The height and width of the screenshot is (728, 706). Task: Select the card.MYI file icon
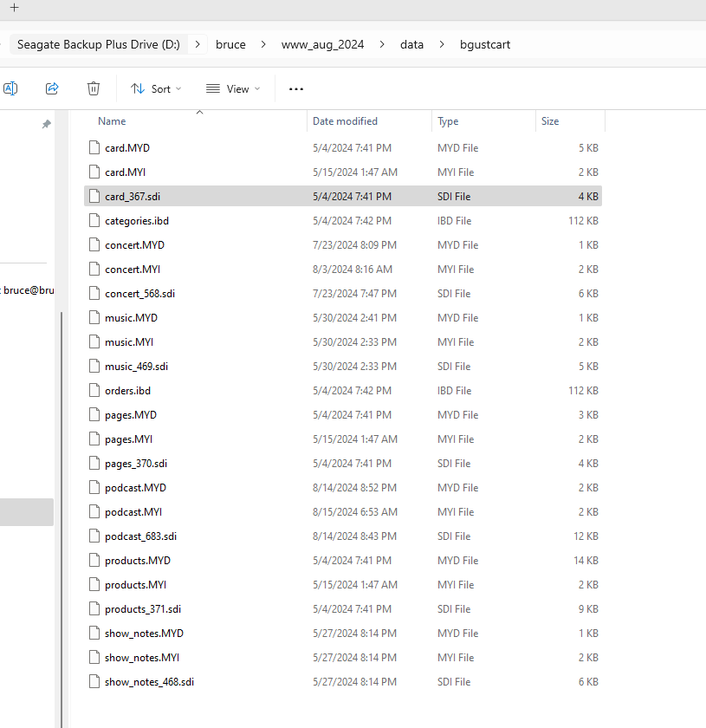coord(94,172)
